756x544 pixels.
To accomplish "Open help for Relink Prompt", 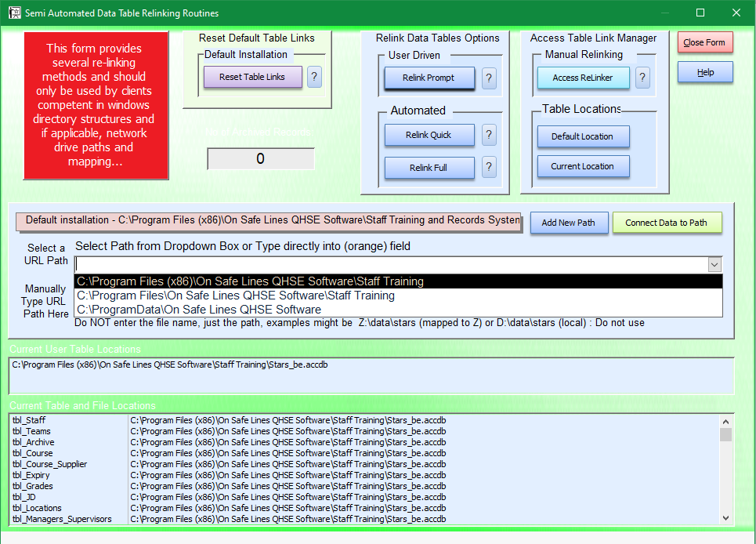I will point(489,78).
